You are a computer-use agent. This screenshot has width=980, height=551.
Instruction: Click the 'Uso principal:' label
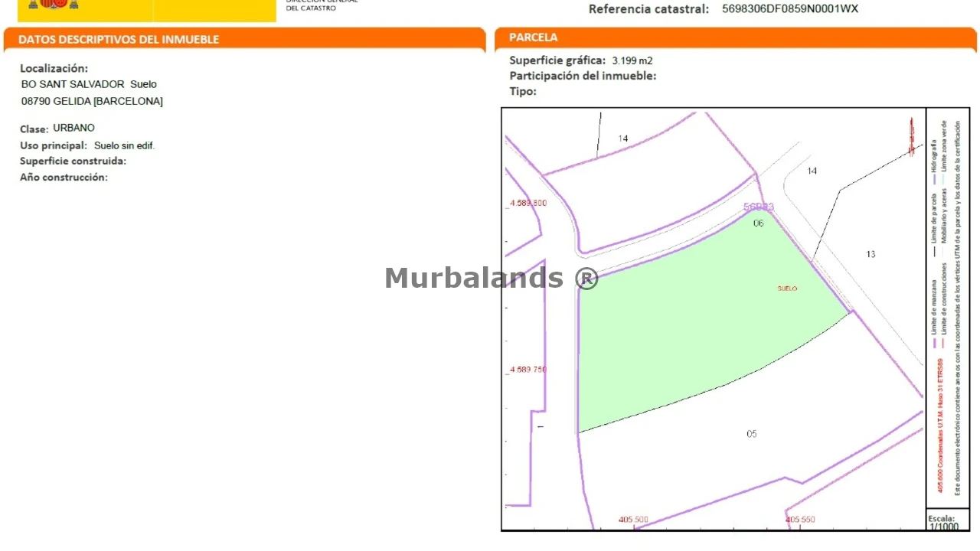pos(54,145)
